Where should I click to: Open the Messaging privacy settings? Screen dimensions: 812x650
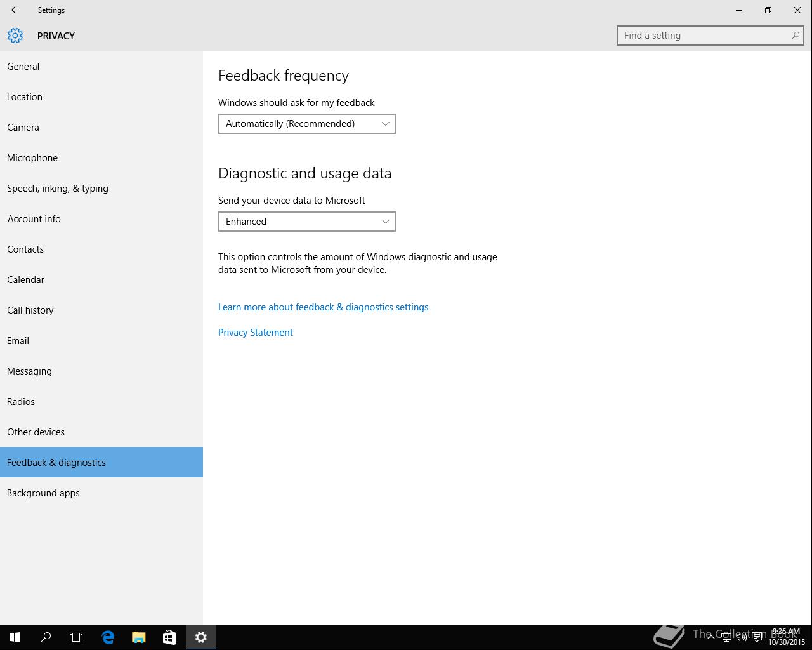tap(101, 371)
